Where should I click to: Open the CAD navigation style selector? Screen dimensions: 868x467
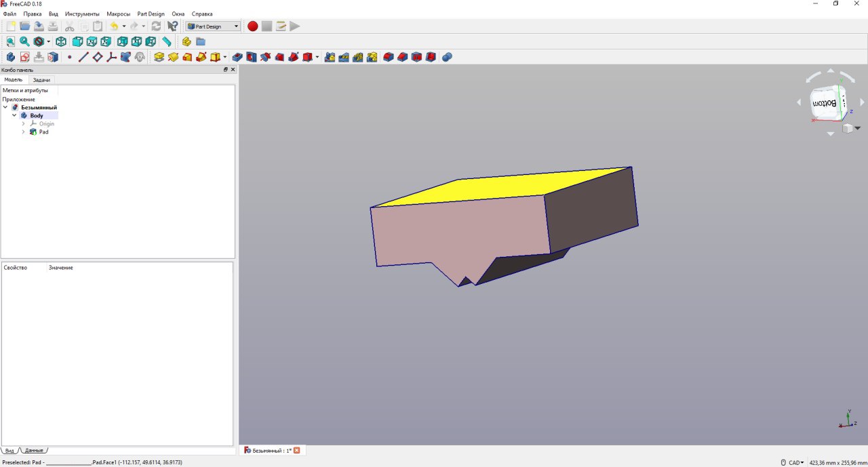(x=793, y=462)
